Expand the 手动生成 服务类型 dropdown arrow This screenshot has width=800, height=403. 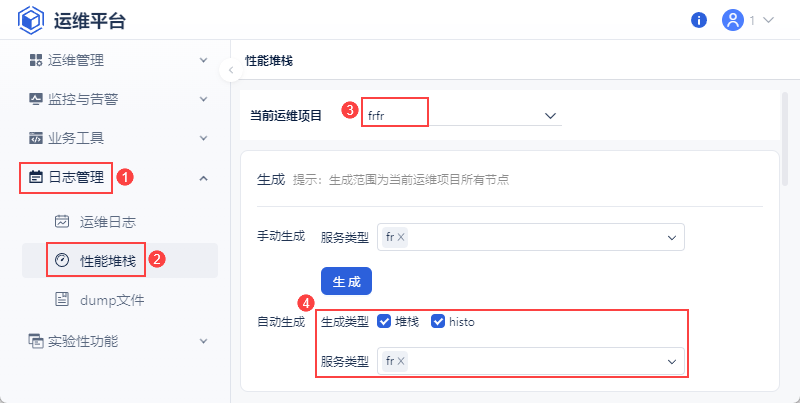pyautogui.click(x=671, y=238)
